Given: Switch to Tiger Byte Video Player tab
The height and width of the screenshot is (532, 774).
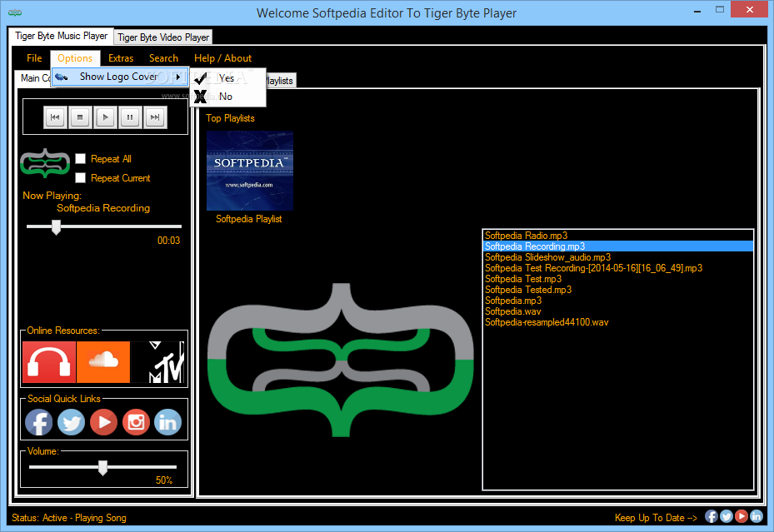Looking at the screenshot, I should pos(163,37).
